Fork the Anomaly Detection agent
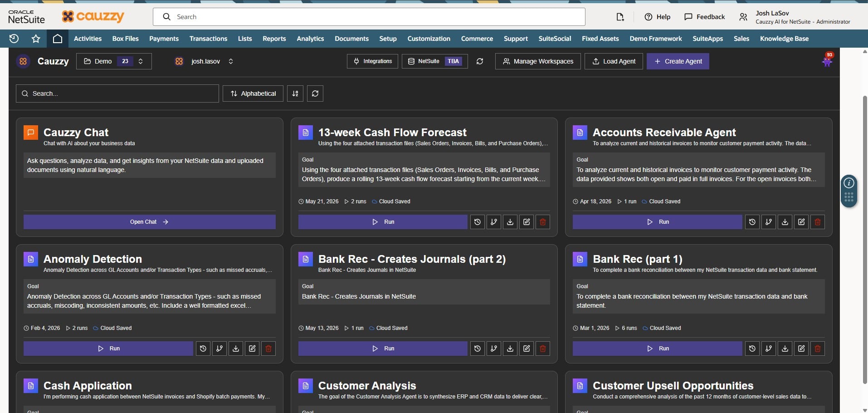 click(219, 349)
